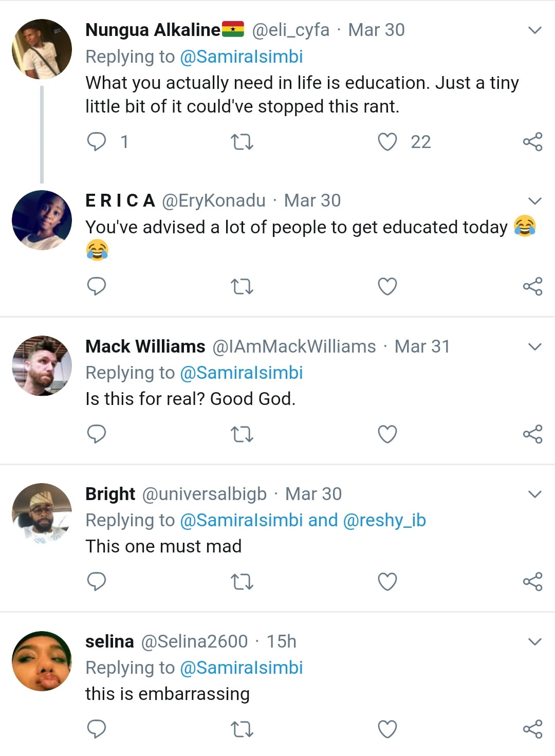Reply to ERICA's tweet
The image size is (555, 756).
97,286
